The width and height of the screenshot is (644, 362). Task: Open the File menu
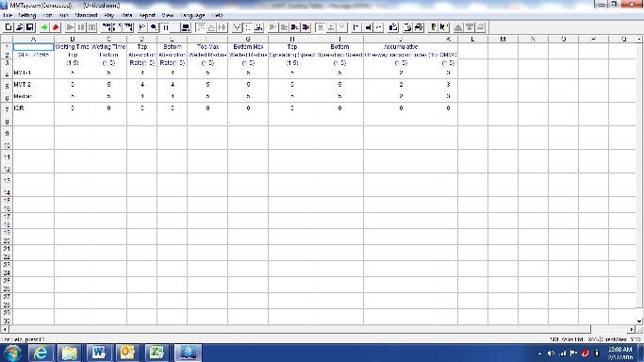click(8, 15)
